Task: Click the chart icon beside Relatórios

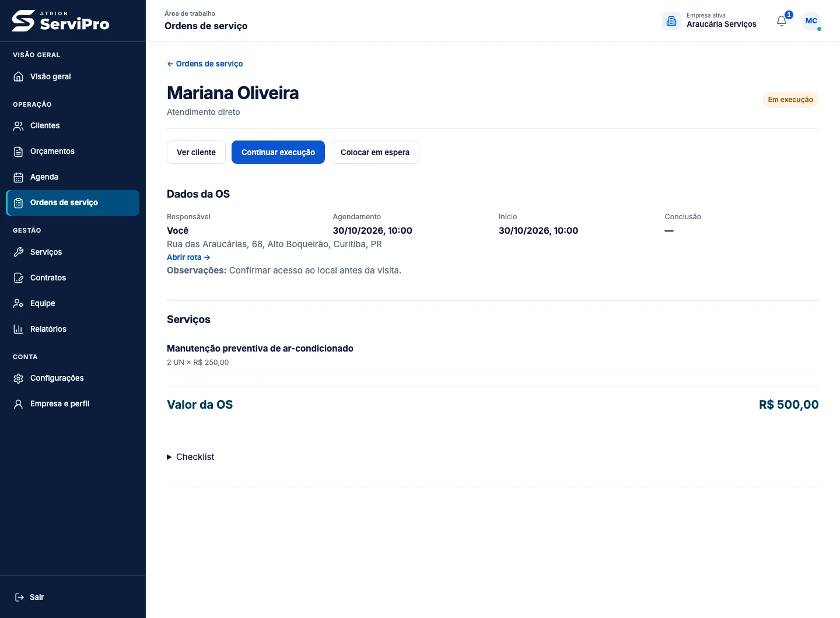Action: point(19,329)
